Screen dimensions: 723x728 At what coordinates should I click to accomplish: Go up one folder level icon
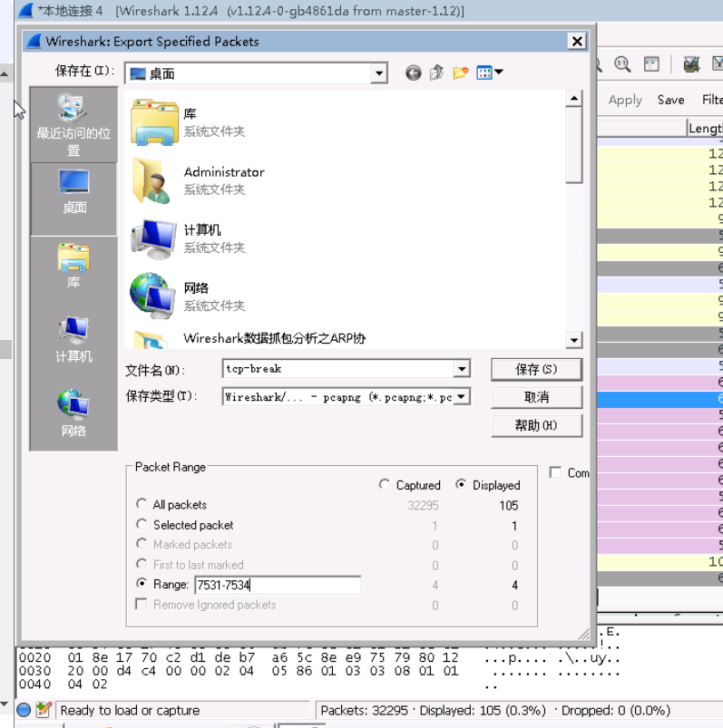pos(436,73)
